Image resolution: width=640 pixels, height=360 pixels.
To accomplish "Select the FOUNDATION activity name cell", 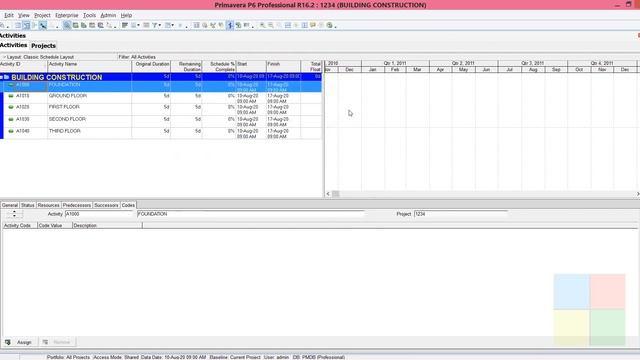I will [89, 87].
